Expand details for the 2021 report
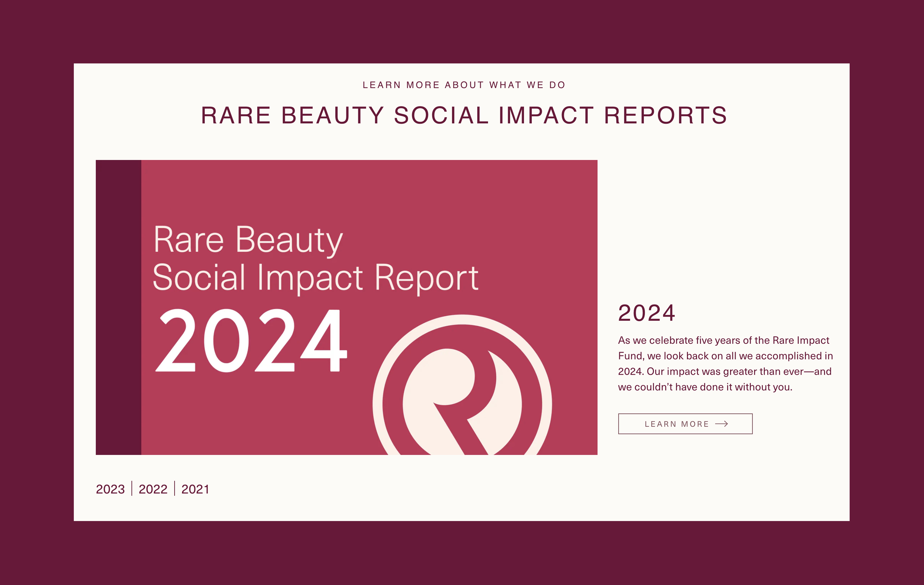This screenshot has width=924, height=585. pyautogui.click(x=195, y=489)
